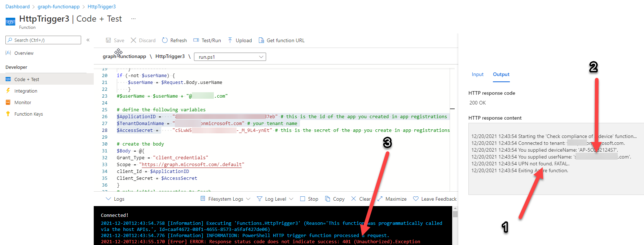Click the Copy logs icon
Viewport: 644px width, 245px height.
(327, 199)
